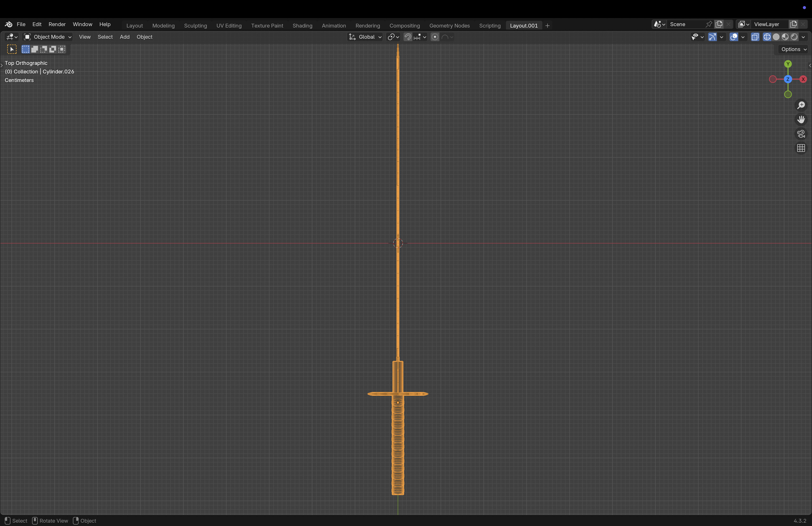Open the Help menu
Viewport: 812px width, 526px height.
coord(105,24)
